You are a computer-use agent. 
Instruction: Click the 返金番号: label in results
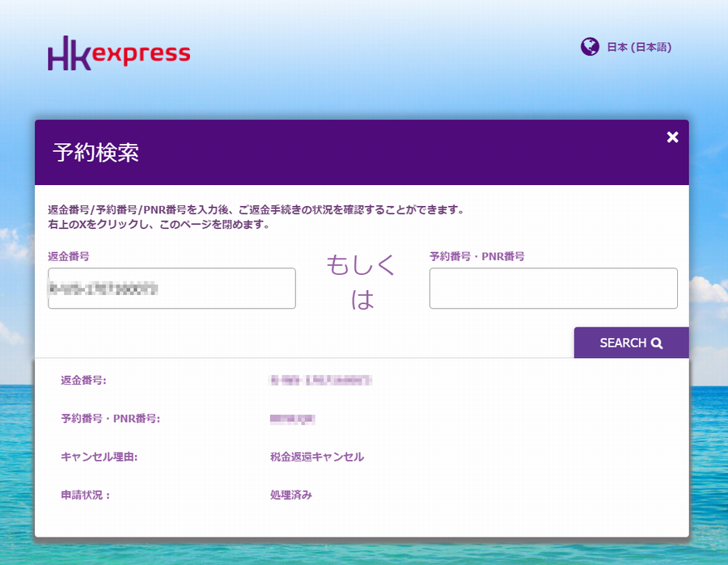click(x=83, y=381)
